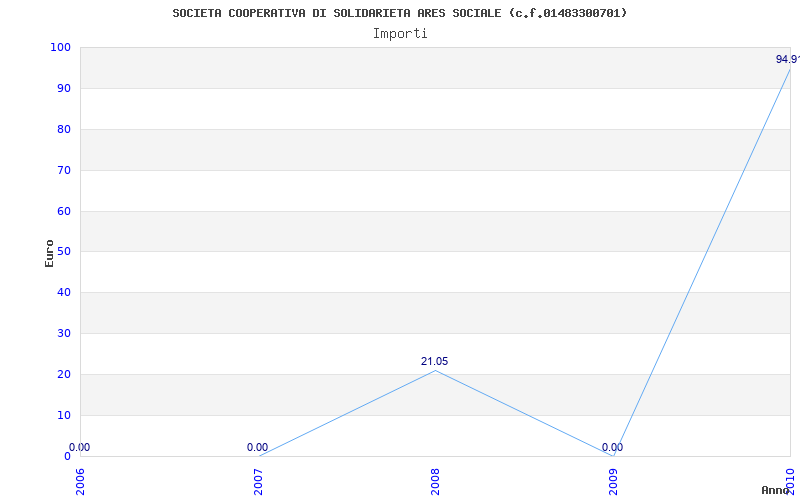This screenshot has height=500, width=800.
Task: Click the 30 y-axis tick label
Action: point(62,333)
